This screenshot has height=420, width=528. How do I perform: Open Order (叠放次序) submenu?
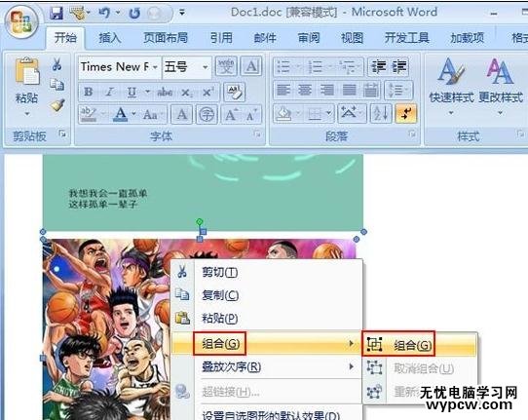tap(268, 366)
